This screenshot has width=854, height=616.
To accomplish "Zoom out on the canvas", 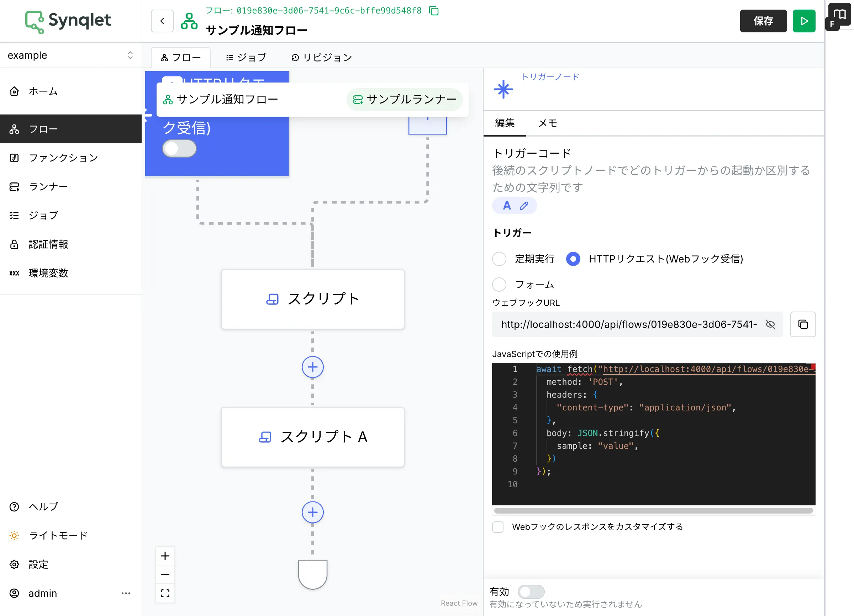I will 165,574.
